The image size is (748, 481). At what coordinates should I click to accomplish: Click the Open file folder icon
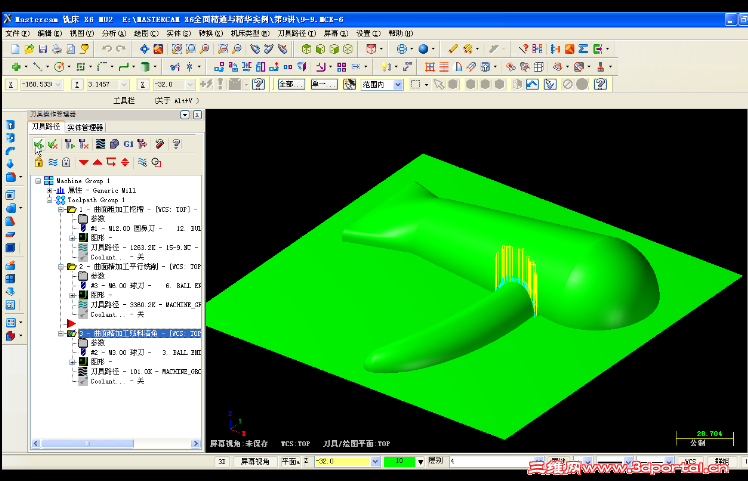[x=29, y=49]
